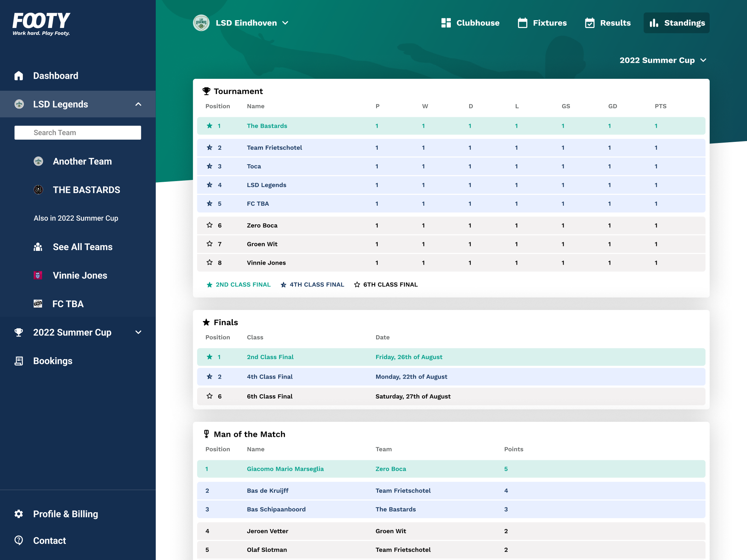The width and height of the screenshot is (747, 560).
Task: Switch to the Fixtures tab
Action: pos(542,23)
